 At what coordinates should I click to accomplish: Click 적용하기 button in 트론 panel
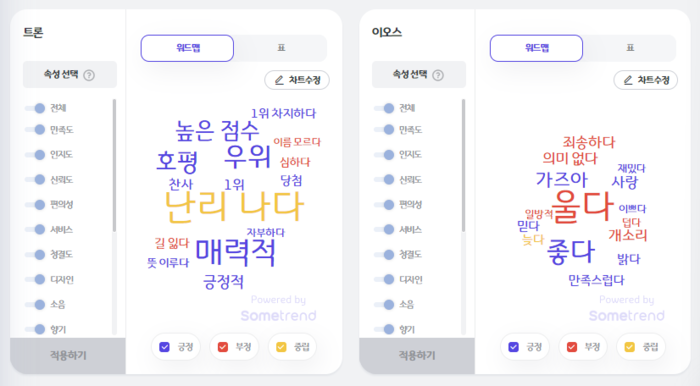coord(68,356)
